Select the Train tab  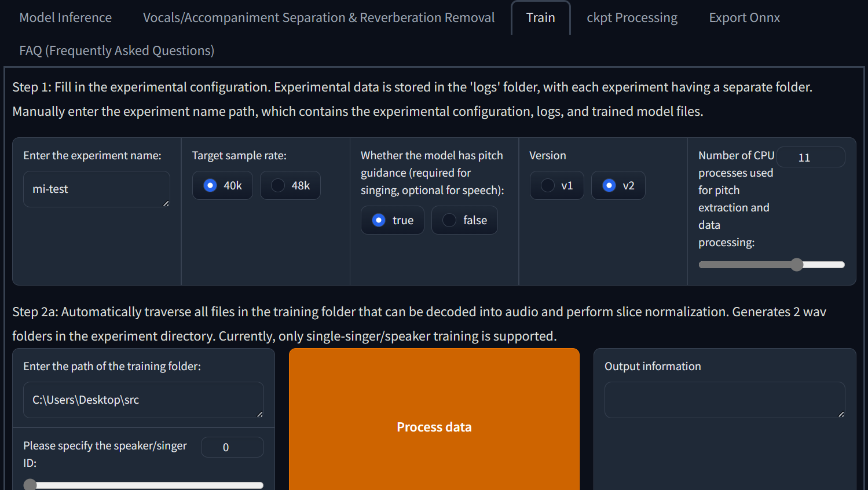point(540,17)
